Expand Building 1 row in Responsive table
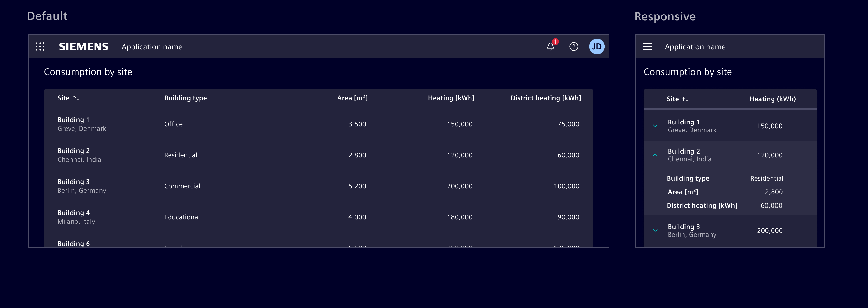Screen dimensions: 868x308 click(x=655, y=126)
